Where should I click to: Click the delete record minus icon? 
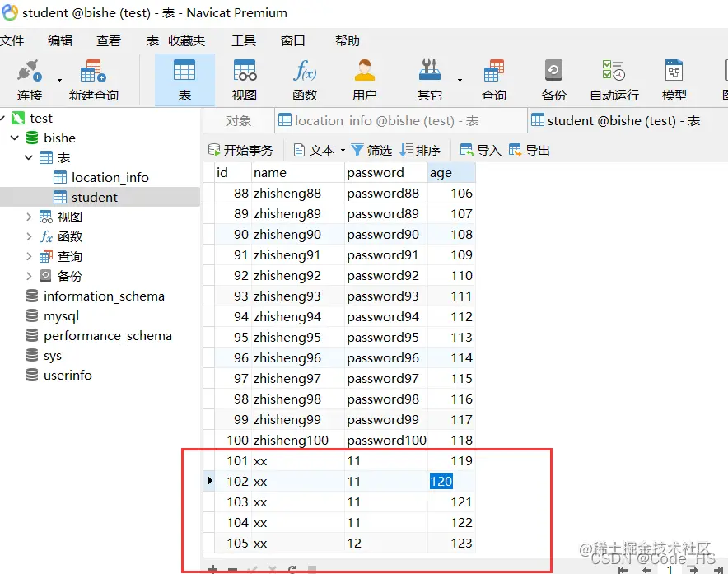pos(232,569)
